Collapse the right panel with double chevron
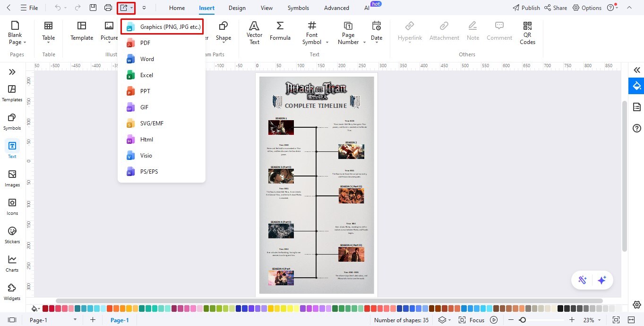Image resolution: width=644 pixels, height=326 pixels. tap(636, 70)
